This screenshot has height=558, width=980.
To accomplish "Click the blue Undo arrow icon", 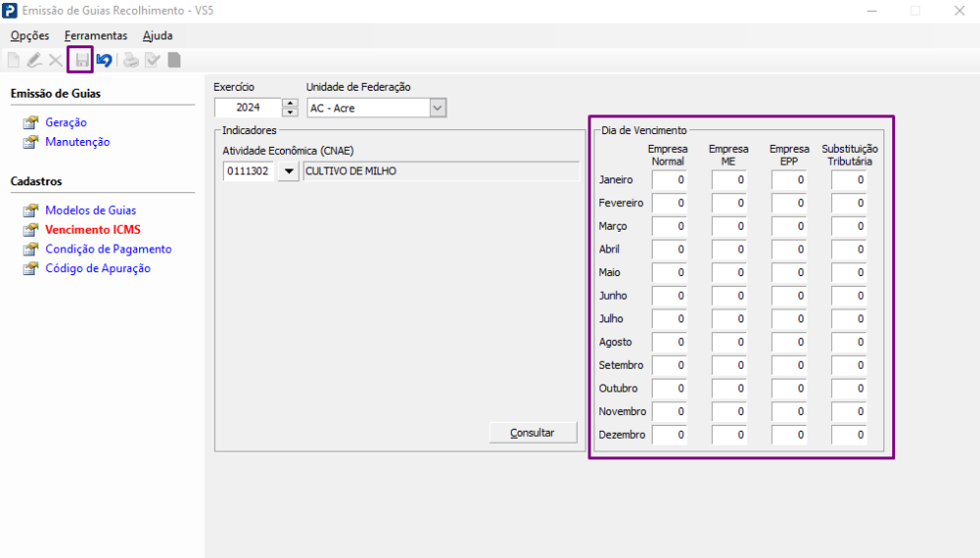I will point(104,60).
